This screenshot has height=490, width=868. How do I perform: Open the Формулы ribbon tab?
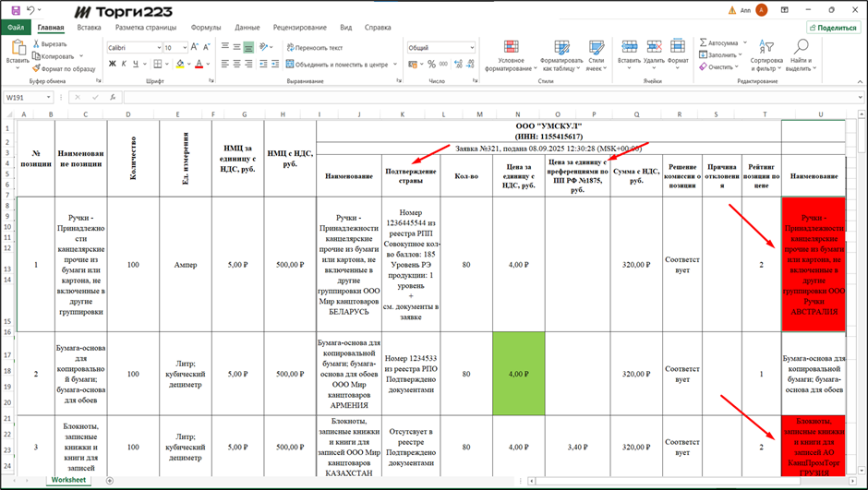(206, 28)
